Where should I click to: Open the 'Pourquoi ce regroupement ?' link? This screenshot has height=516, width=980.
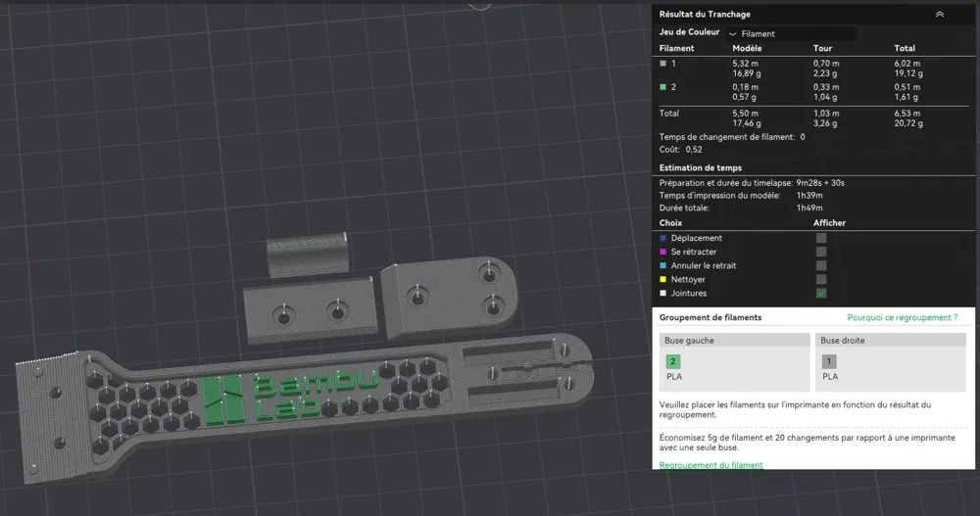pos(902,318)
